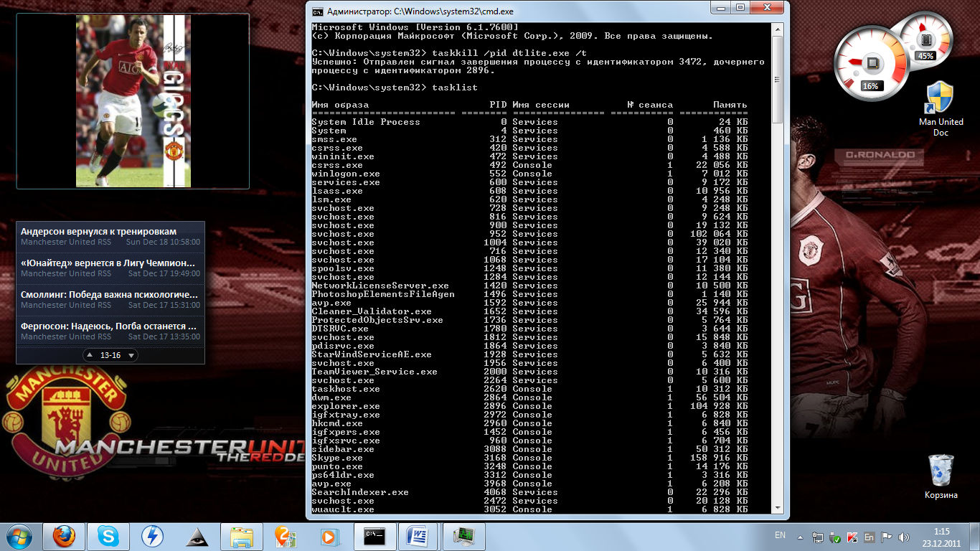Click the cmd.exe title bar system icon
The width and height of the screenshot is (980, 551).
(x=317, y=11)
